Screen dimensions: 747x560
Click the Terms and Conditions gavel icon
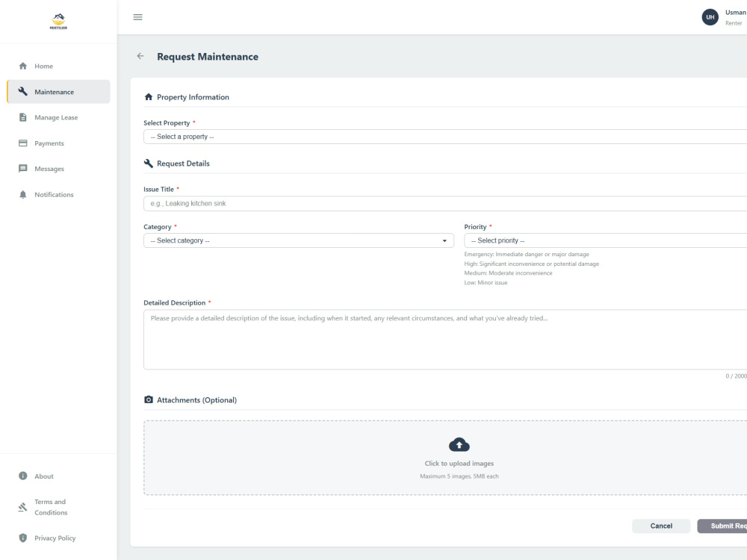[23, 507]
